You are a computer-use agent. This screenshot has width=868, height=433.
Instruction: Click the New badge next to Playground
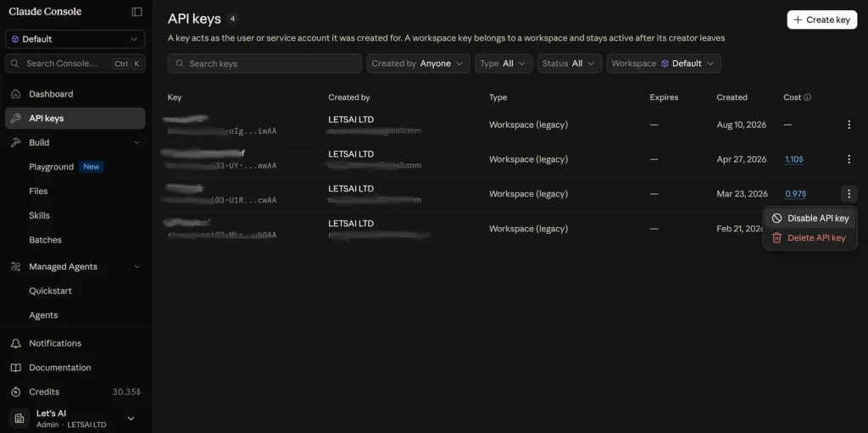coord(92,167)
